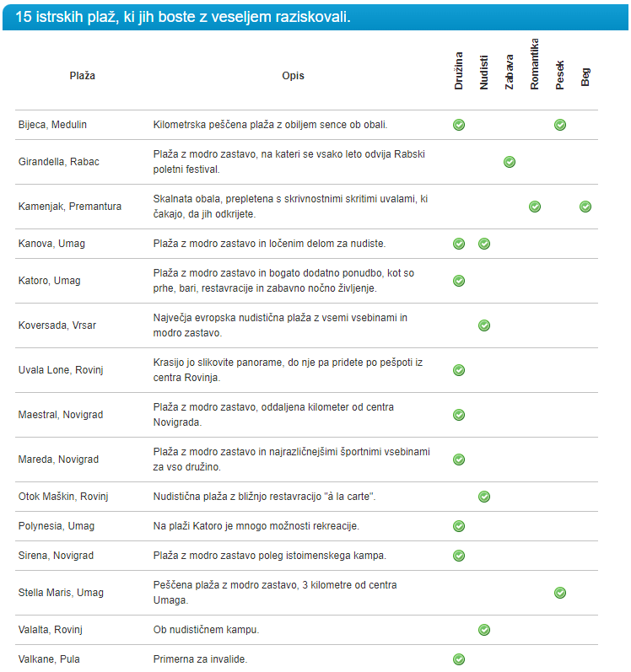Click Romantika checkmark for Kamenjak, Premantura
The height and width of the screenshot is (672, 631).
click(x=535, y=207)
